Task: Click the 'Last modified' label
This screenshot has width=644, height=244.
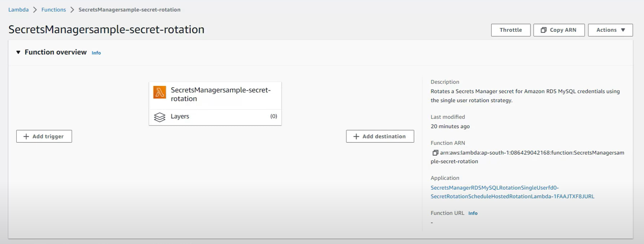Action: click(447, 117)
